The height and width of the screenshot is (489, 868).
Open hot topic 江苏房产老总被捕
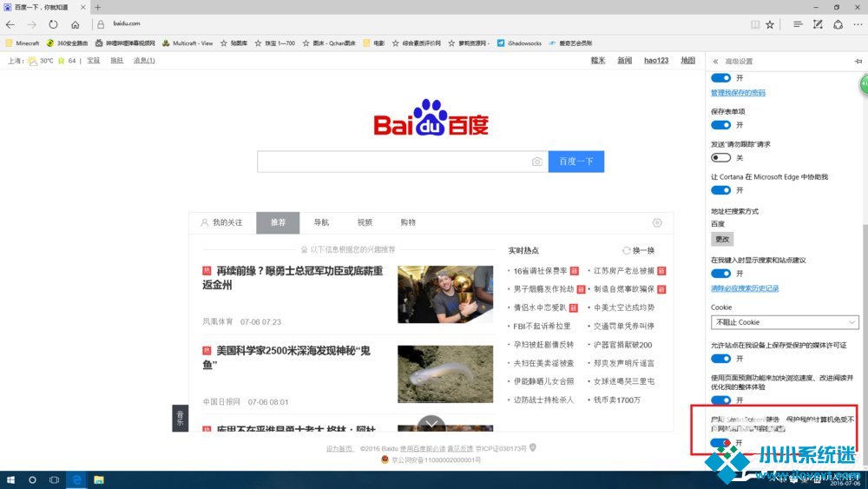(624, 271)
